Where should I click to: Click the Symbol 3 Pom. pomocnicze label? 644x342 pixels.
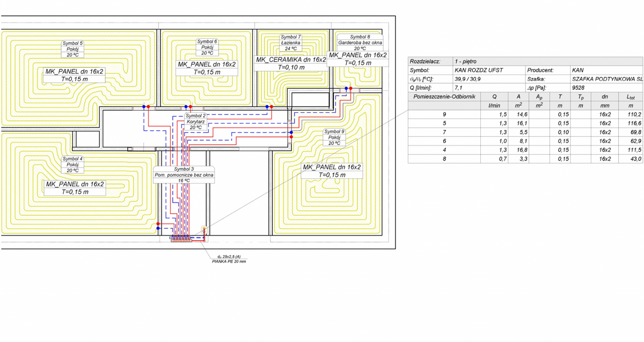184,175
